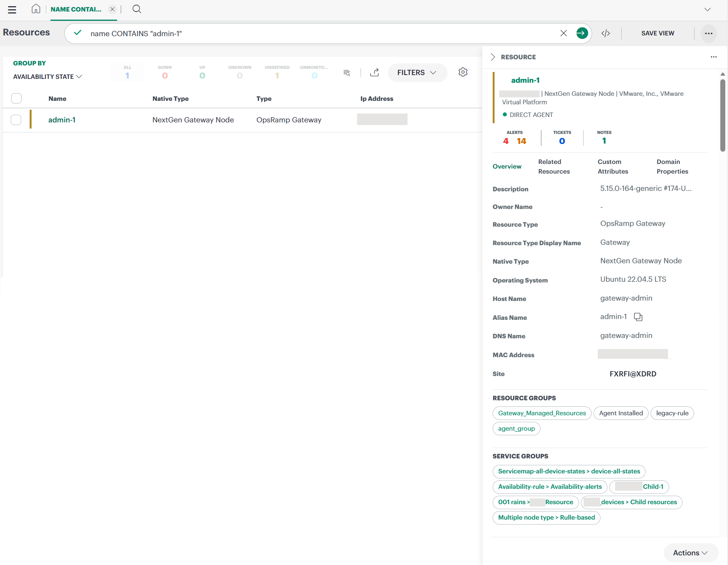Close the NAME CONTAI... tab
Viewport: 728px width, 565px height.
pos(112,9)
